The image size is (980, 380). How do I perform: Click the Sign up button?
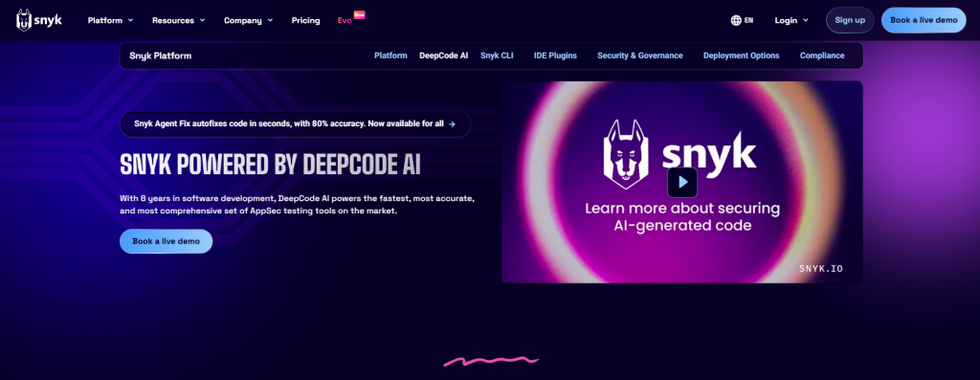tap(850, 20)
